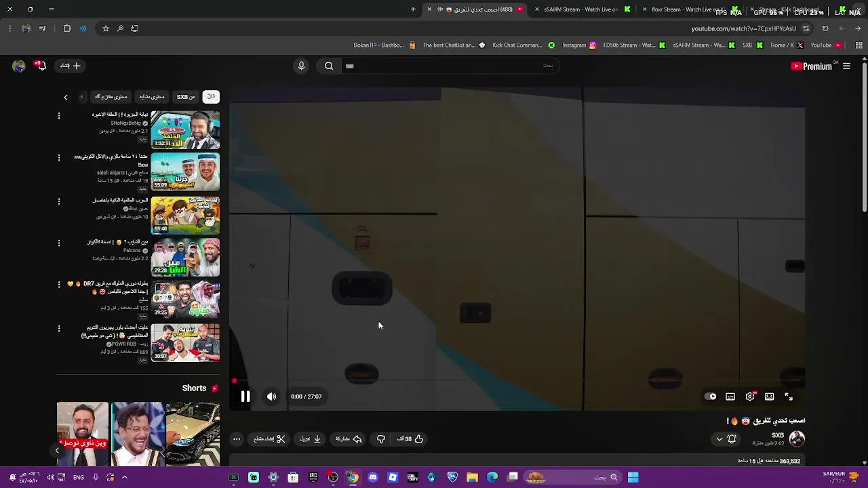Image resolution: width=868 pixels, height=488 pixels.
Task: Open the YouTube hamburger guide menu
Action: coord(846,66)
